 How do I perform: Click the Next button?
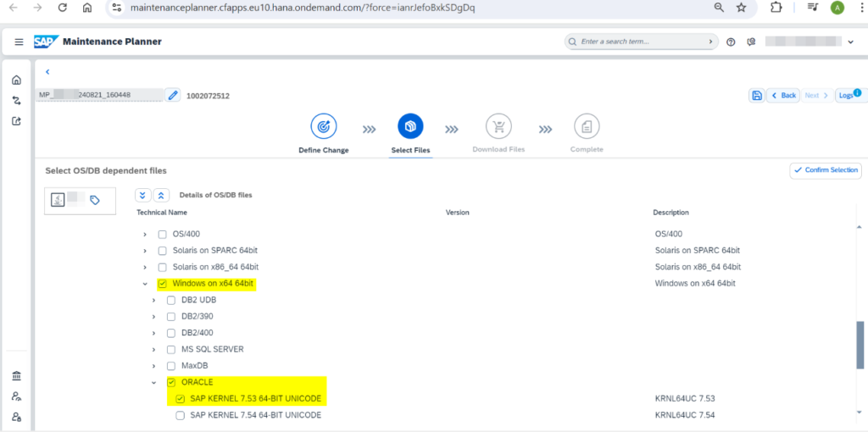click(817, 95)
